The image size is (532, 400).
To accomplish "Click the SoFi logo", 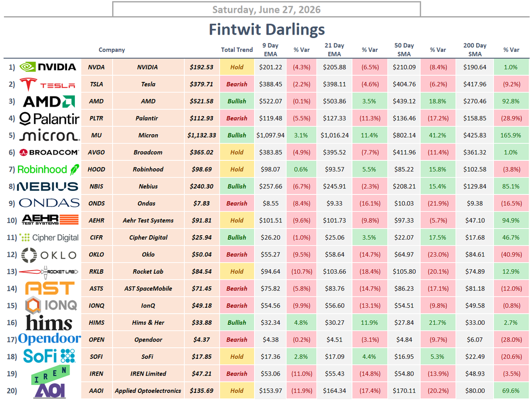I will click(x=49, y=356).
